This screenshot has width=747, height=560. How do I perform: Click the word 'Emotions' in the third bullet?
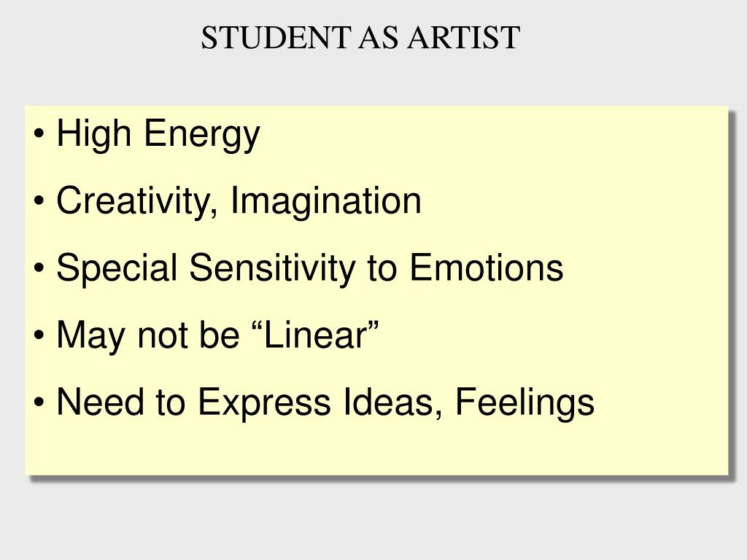[x=487, y=268]
